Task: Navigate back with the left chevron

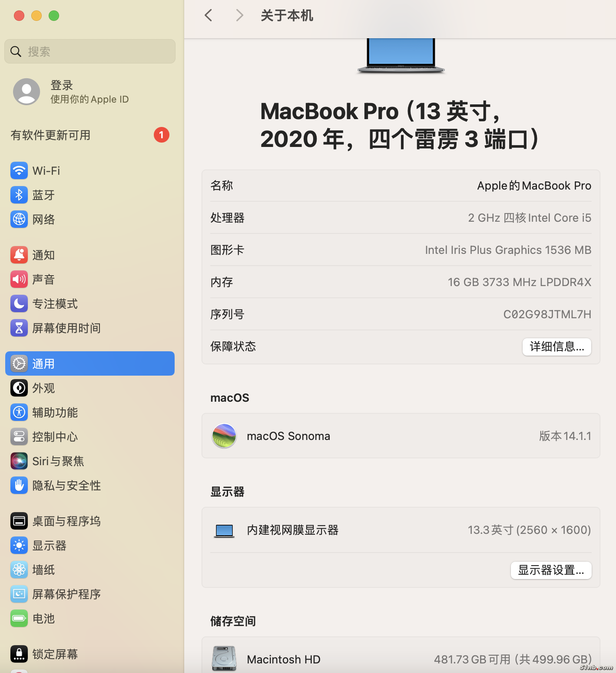Action: 208,15
